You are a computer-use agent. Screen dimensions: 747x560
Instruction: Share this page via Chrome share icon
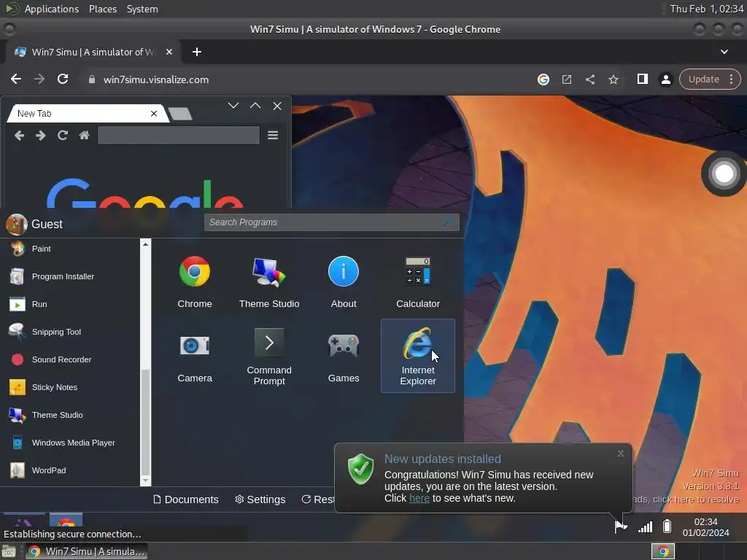click(589, 79)
